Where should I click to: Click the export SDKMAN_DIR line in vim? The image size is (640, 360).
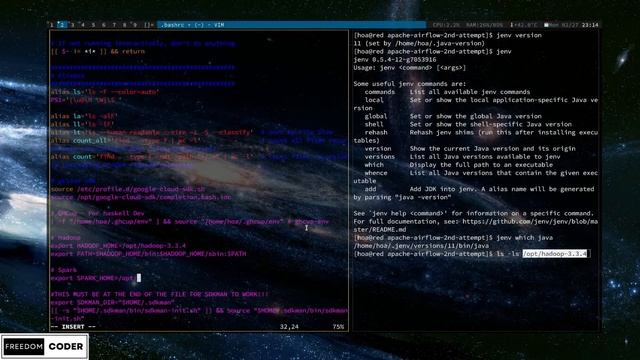(113, 302)
